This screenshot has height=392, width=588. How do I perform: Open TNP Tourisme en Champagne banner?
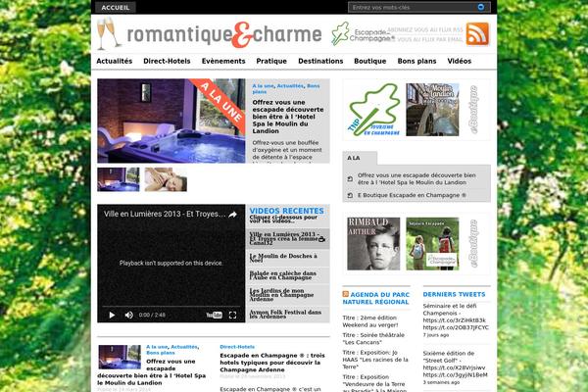click(x=373, y=110)
